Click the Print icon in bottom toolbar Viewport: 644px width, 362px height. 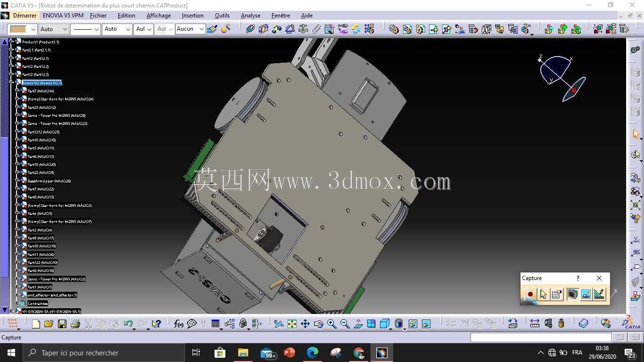click(x=75, y=324)
